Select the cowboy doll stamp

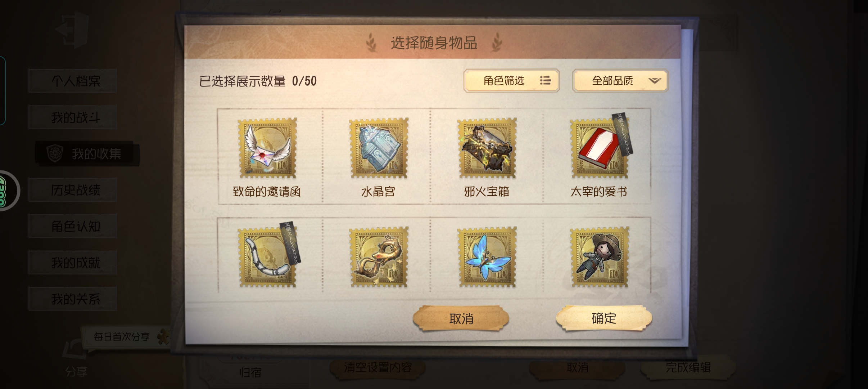600,256
